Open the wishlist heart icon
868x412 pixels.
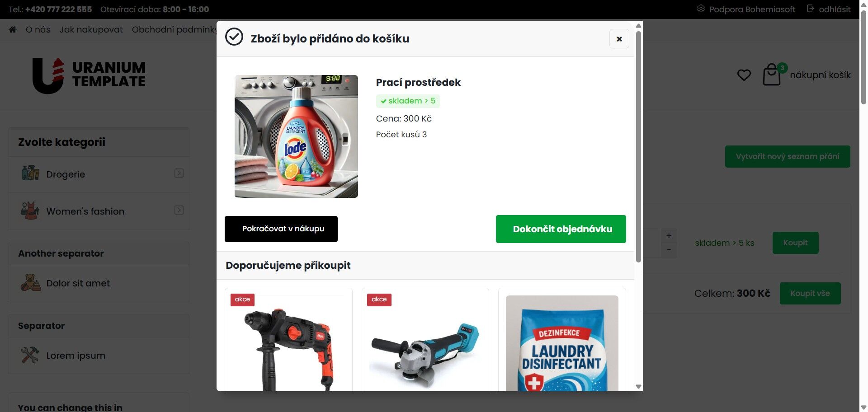[744, 75]
